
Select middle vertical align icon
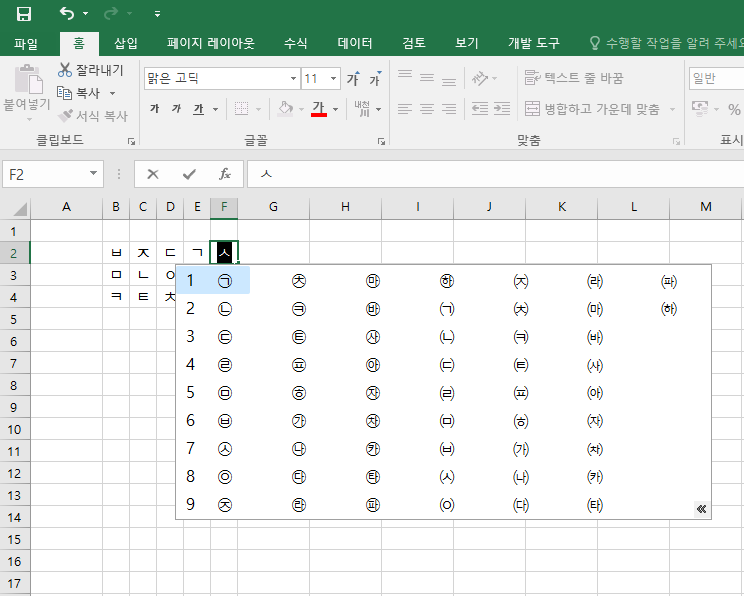(x=427, y=78)
